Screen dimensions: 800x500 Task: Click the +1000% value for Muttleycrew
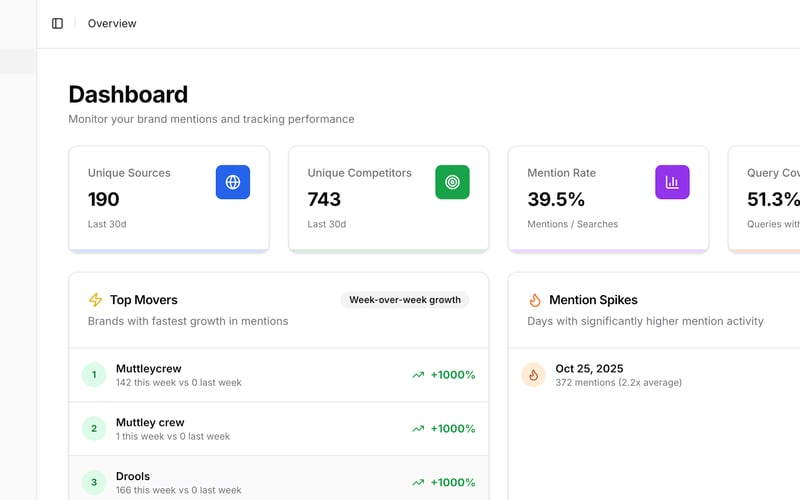click(x=453, y=375)
